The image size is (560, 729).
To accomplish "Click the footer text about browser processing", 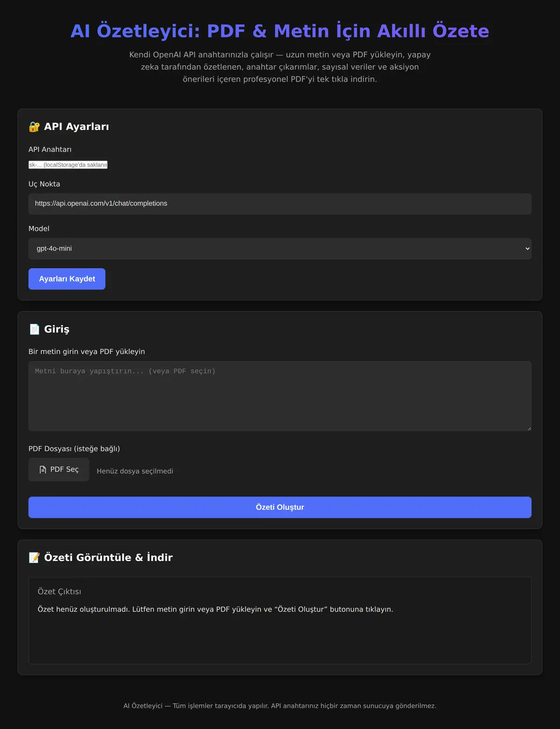I will [280, 706].
